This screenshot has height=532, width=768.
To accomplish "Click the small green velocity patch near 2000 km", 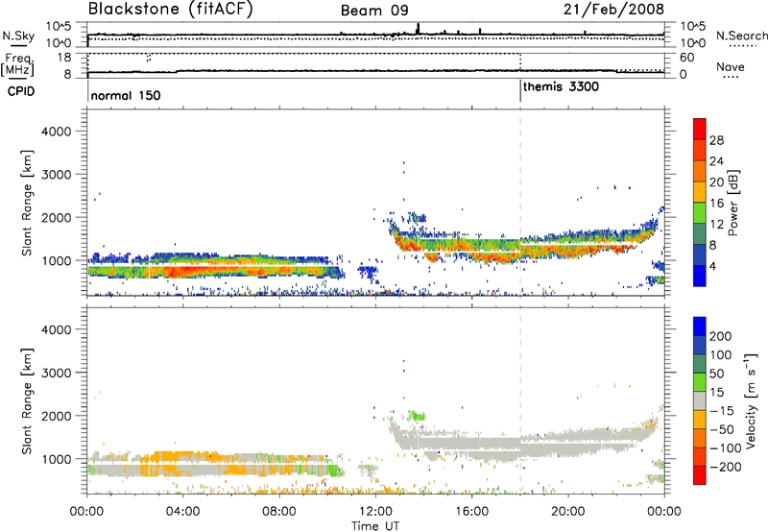I will pos(417,417).
